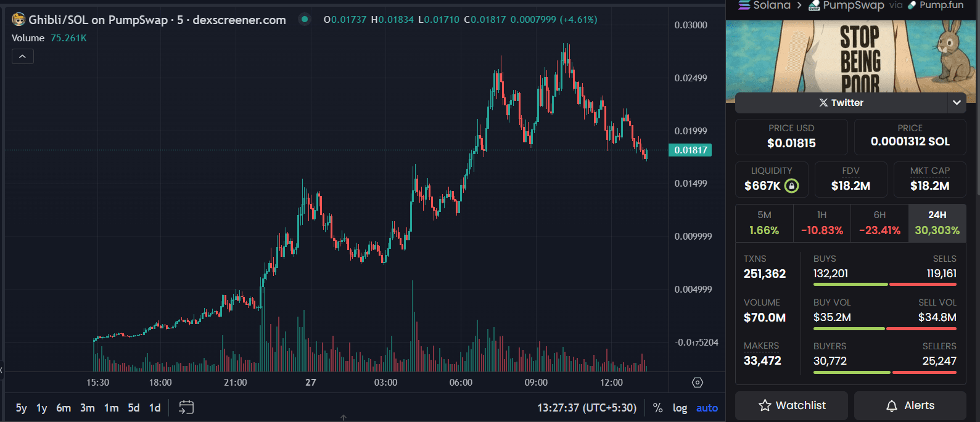Viewport: 980px width, 422px height.
Task: Select the 1y time range
Action: pos(42,408)
